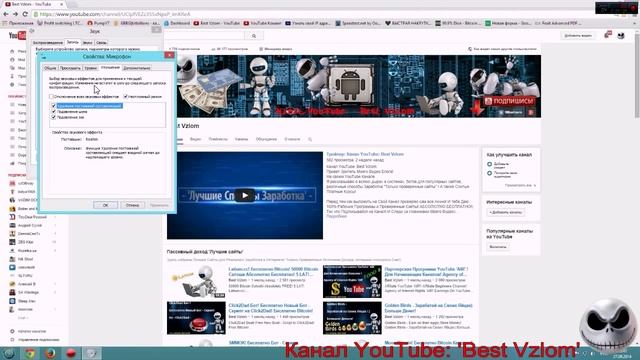Click the manage subscriptions gear in the sidebar
Image resolution: width=640 pixels, height=360 pixels.
coord(12,340)
